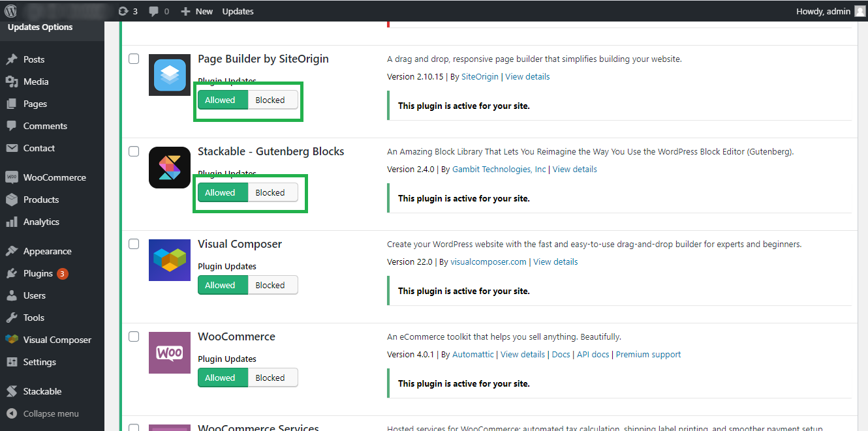Screen dimensions: 868x431
Task: Set WooCommerce plugin updates to Blocked
Action: [270, 378]
